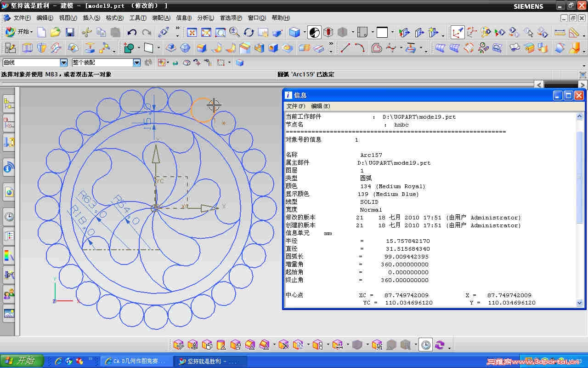
Task: Open the dropdown arrow next to the datum plane icon
Action: click(x=158, y=47)
